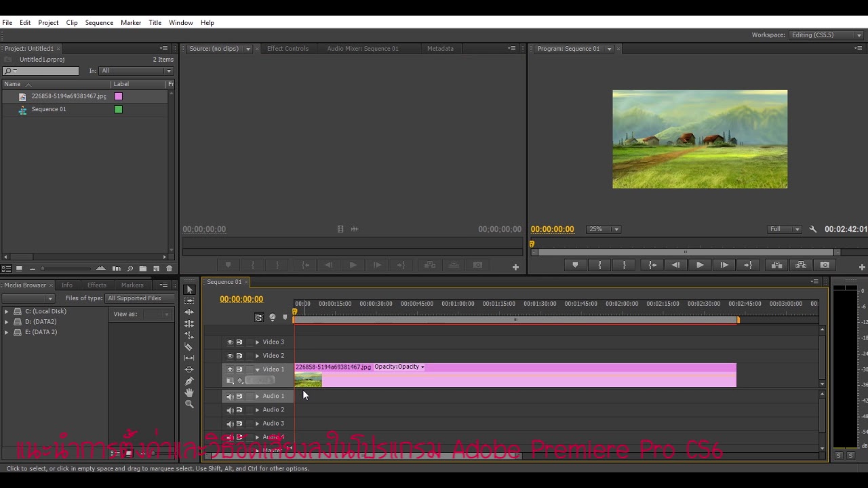The image size is (868, 488).
Task: Expand the C: (Local Disk) drive
Action: (7, 312)
